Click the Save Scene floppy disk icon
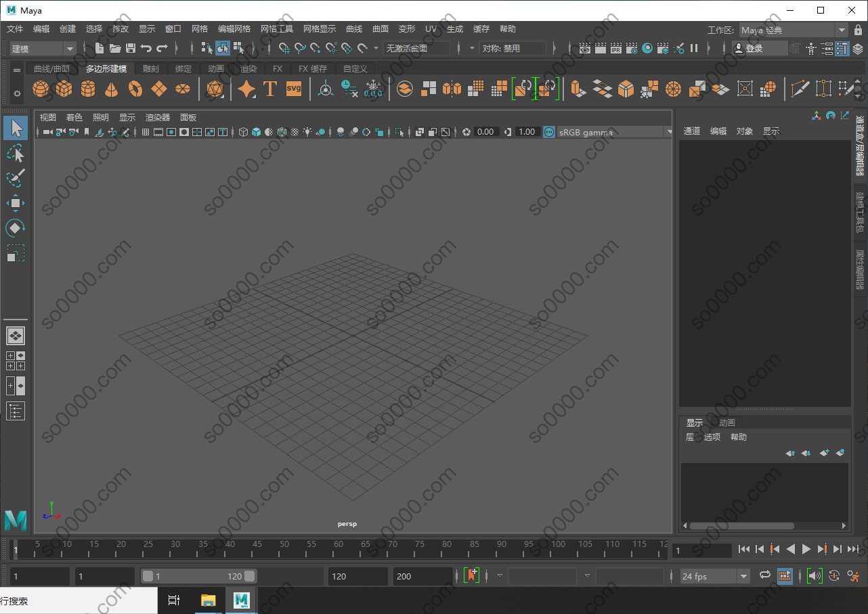 click(131, 48)
